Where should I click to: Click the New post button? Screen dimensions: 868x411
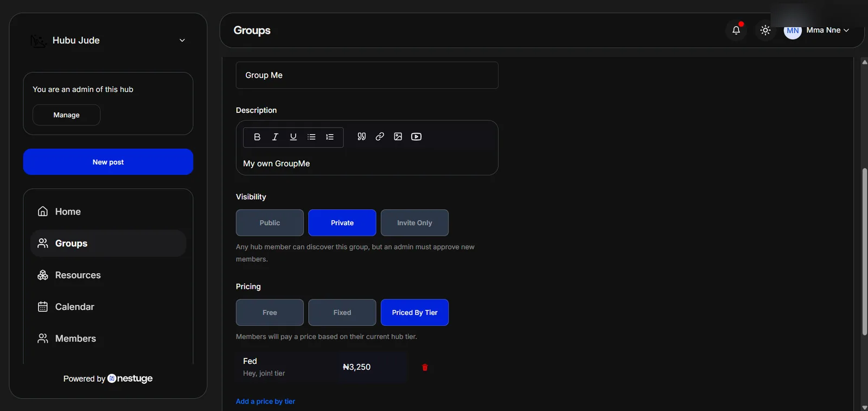tap(108, 162)
